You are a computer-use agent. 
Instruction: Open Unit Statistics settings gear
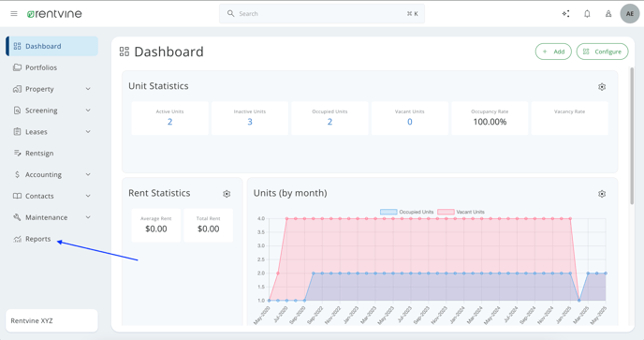pyautogui.click(x=602, y=87)
